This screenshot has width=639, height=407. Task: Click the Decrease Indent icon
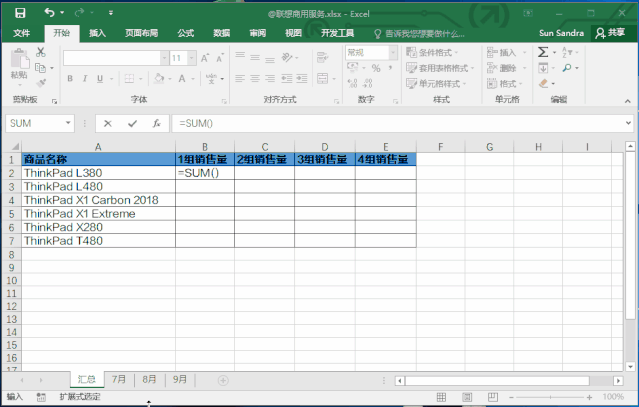(287, 78)
